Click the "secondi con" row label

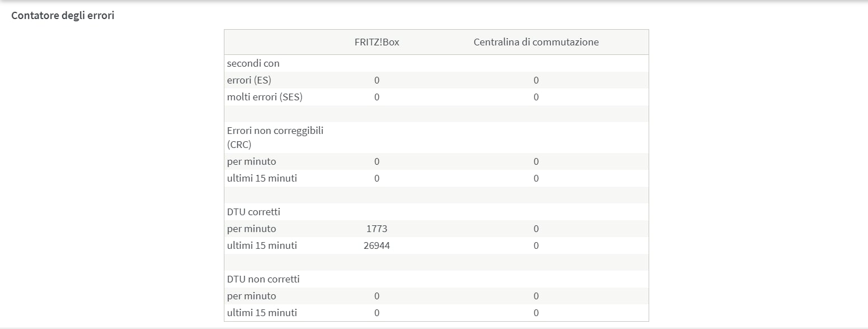(x=253, y=63)
